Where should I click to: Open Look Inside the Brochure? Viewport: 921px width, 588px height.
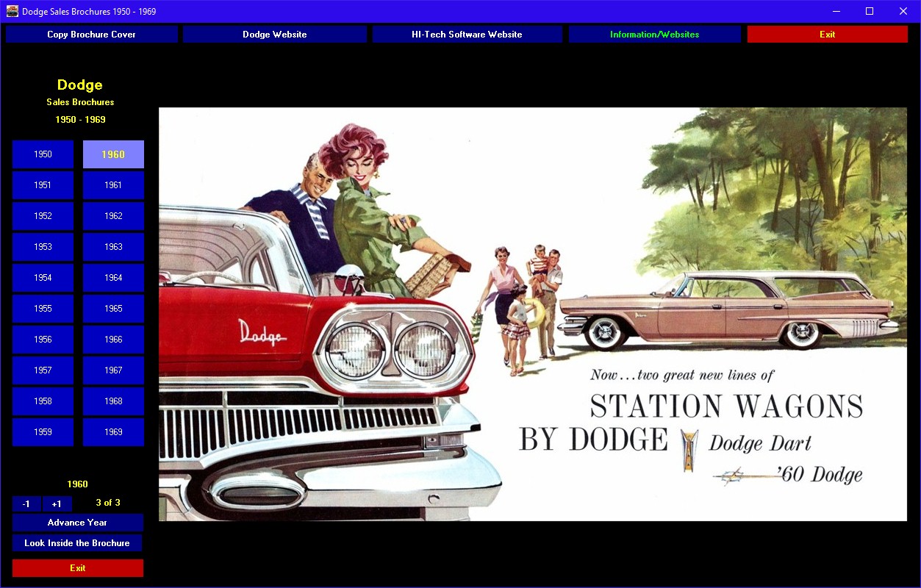(x=77, y=543)
